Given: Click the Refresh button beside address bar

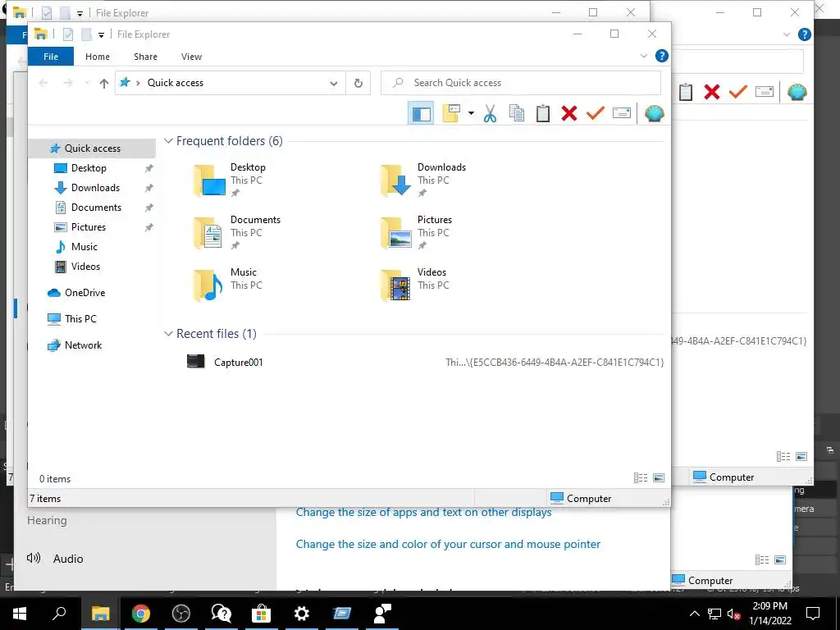Looking at the screenshot, I should [x=358, y=83].
